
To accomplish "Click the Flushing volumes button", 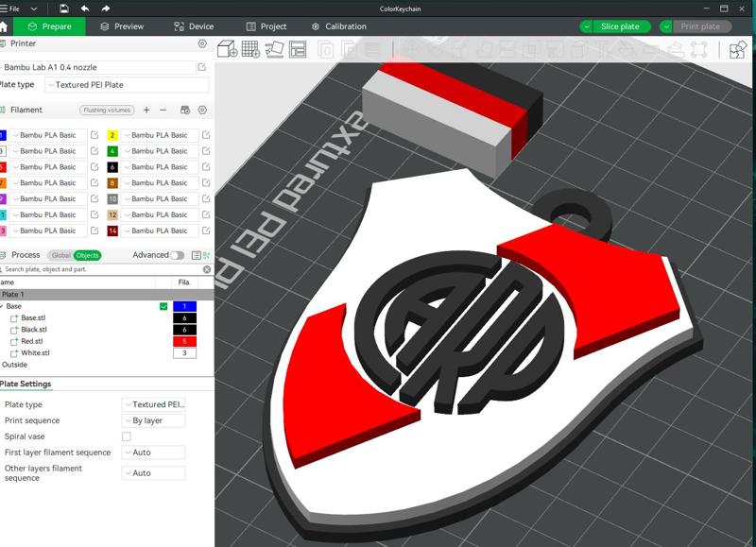I will pyautogui.click(x=107, y=110).
